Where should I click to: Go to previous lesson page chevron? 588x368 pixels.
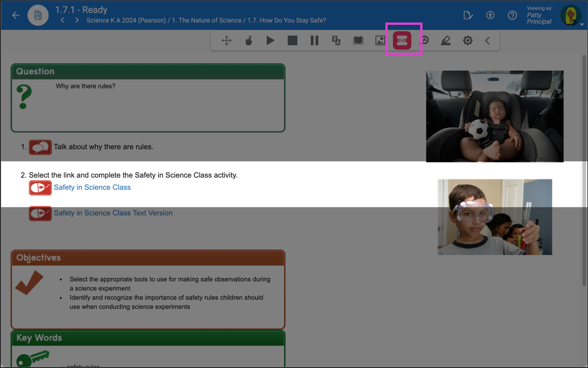[x=62, y=20]
